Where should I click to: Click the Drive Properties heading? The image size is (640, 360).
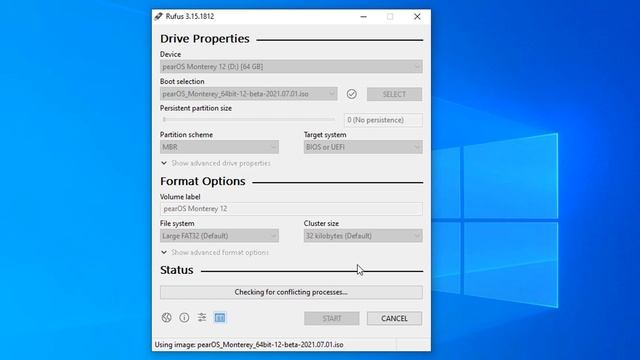[204, 39]
